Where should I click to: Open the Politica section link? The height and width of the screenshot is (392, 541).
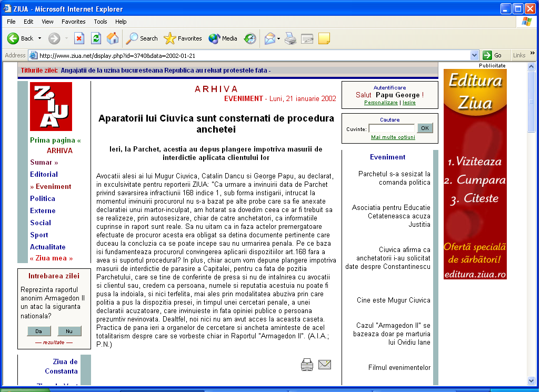coord(43,198)
